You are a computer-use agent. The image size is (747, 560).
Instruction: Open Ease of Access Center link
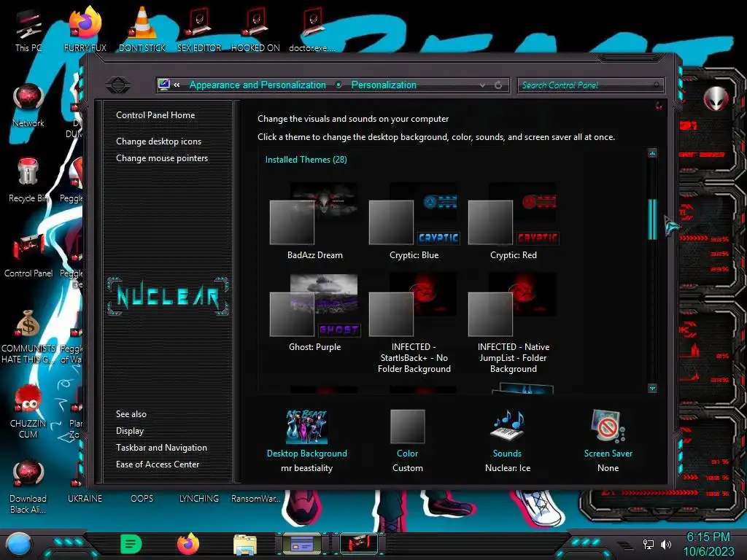[158, 464]
